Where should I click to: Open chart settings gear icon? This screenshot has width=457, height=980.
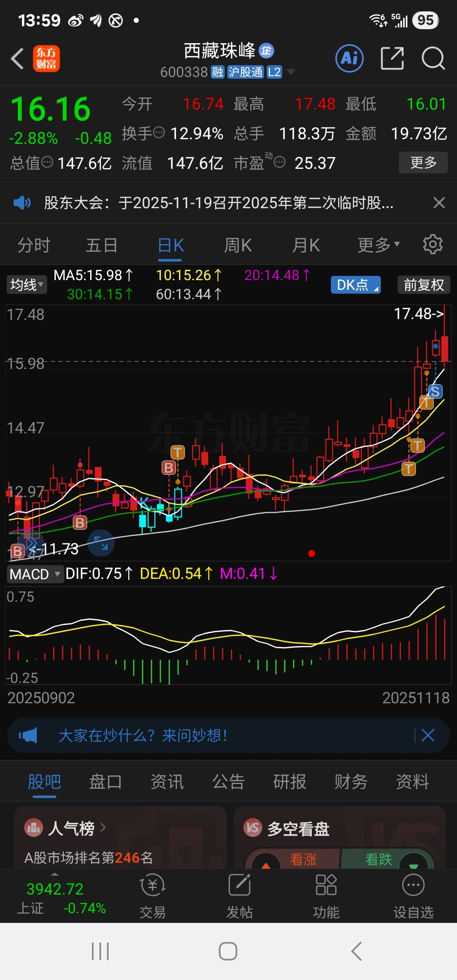point(433,245)
